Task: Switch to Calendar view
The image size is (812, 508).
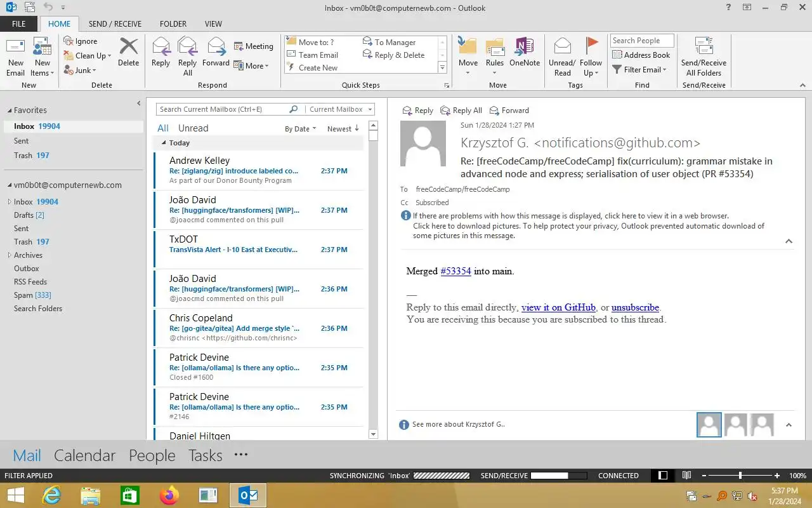Action: [84, 455]
